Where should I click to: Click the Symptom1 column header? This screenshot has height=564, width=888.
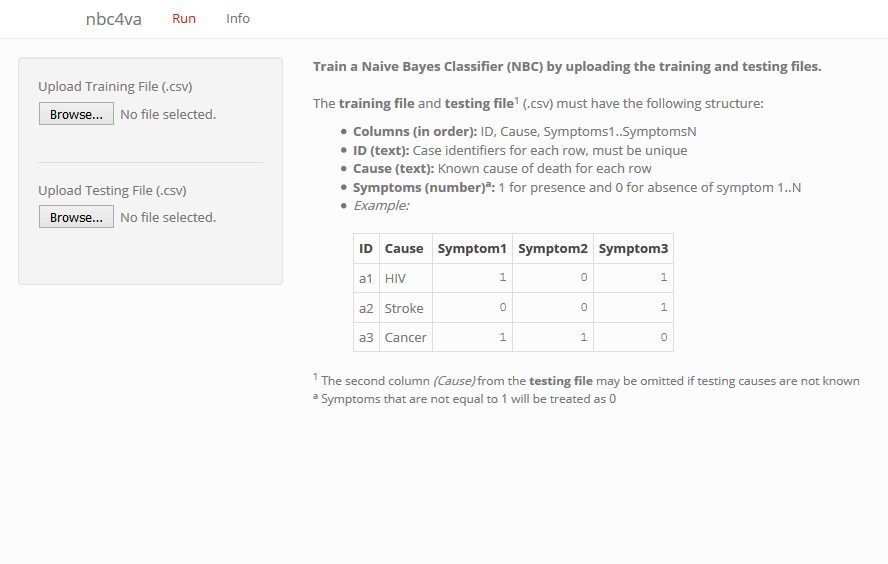[x=472, y=248]
